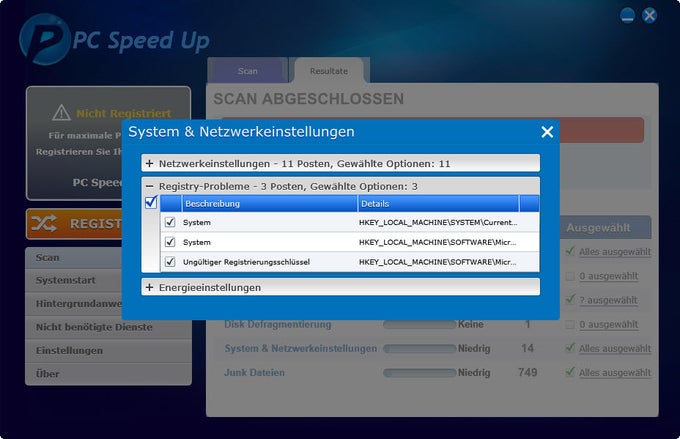The image size is (680, 439).
Task: Switch to the Scan tab
Action: [247, 71]
